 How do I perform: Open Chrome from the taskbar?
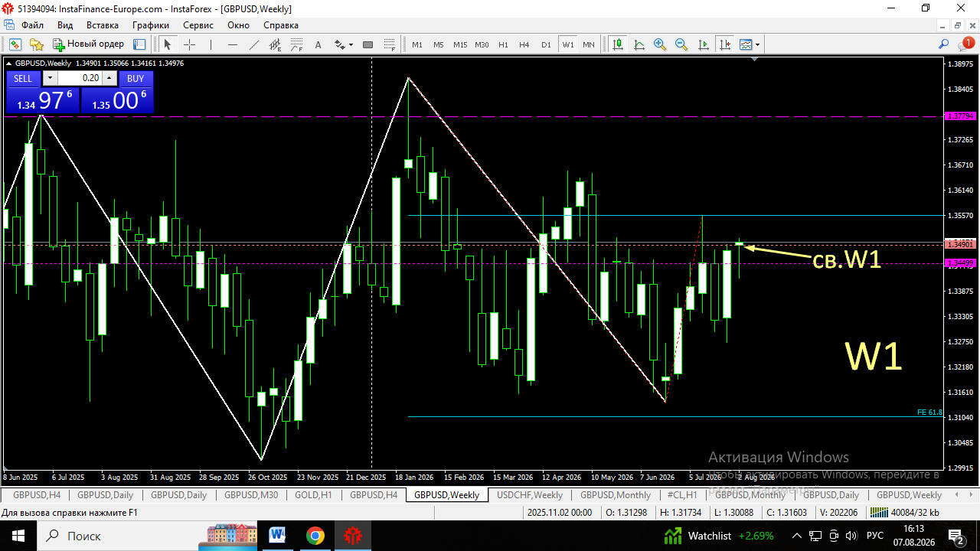pyautogui.click(x=315, y=536)
